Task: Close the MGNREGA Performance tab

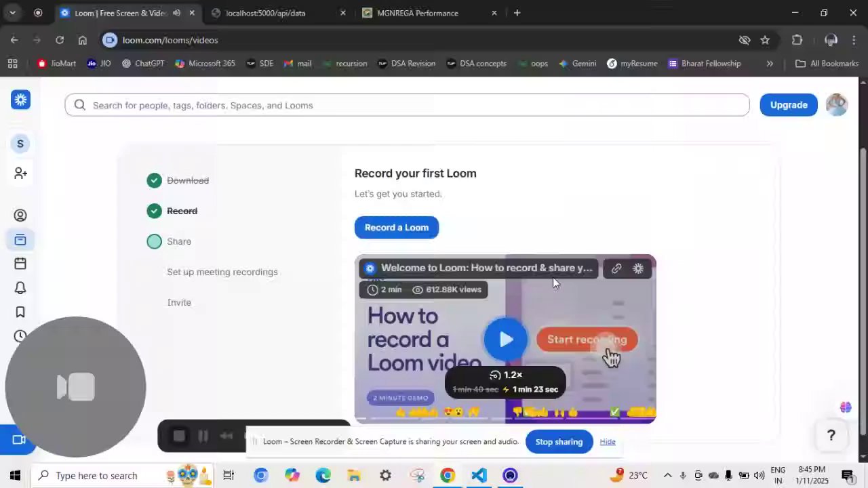Action: pyautogui.click(x=494, y=13)
